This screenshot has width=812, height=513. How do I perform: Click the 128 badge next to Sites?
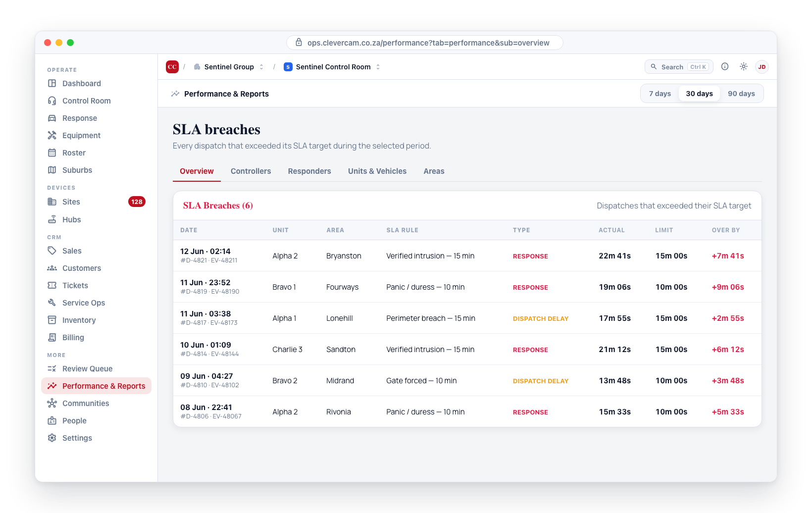click(137, 202)
